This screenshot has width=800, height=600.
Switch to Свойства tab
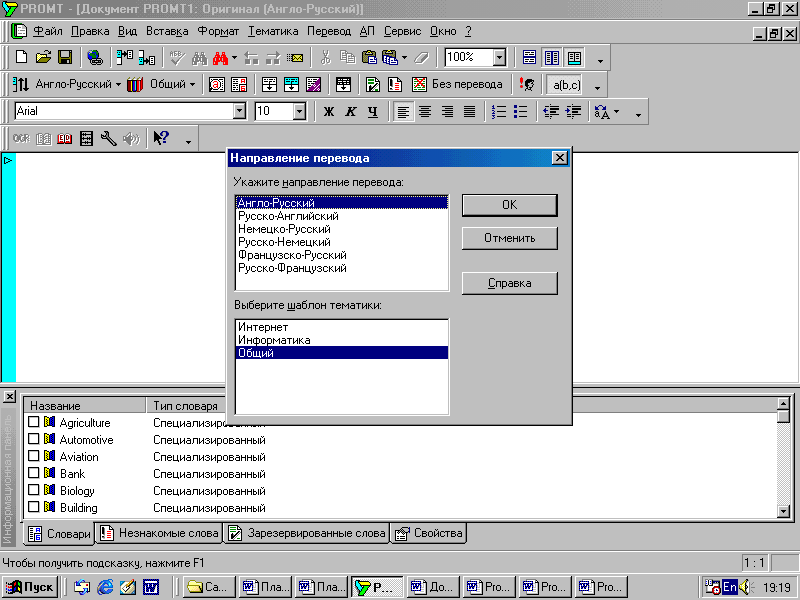coord(429,533)
